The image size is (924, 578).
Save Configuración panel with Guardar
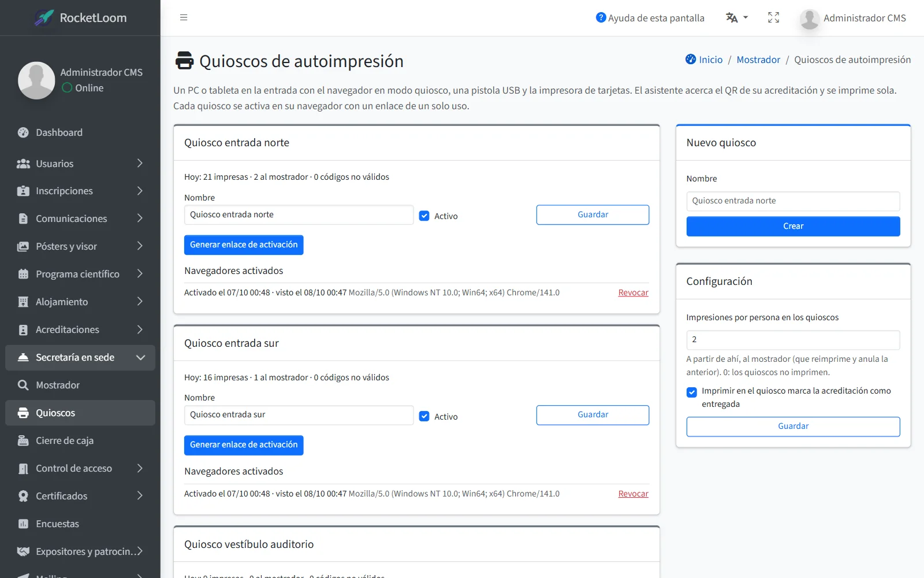click(793, 427)
